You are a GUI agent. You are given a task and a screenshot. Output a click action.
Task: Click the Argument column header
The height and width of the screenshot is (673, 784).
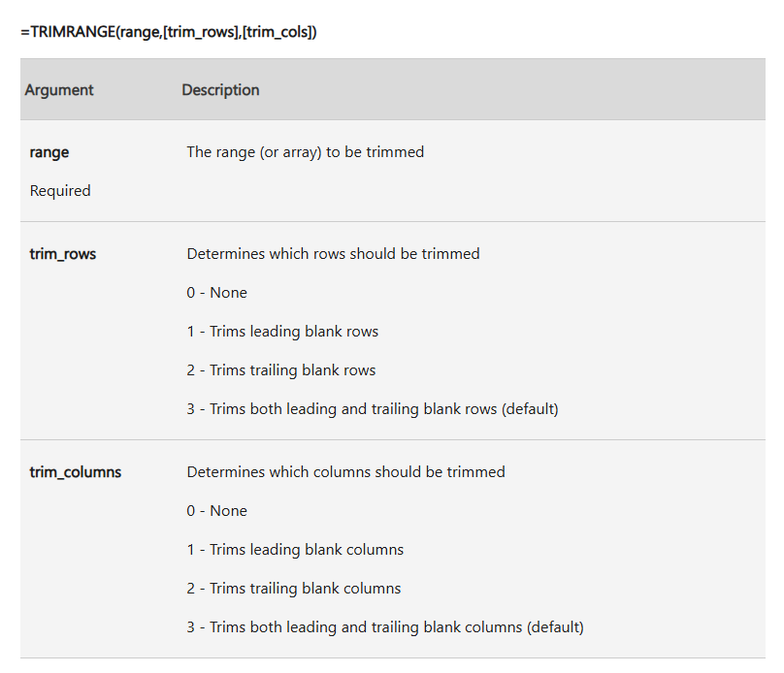tap(59, 90)
